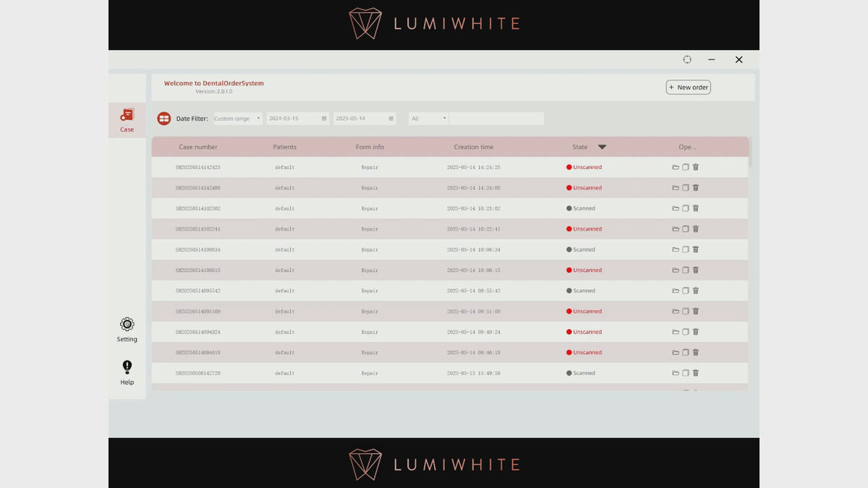Viewport: 868px width, 488px height.
Task: Open the end date picker showing 2025-05-14
Action: [x=365, y=119]
